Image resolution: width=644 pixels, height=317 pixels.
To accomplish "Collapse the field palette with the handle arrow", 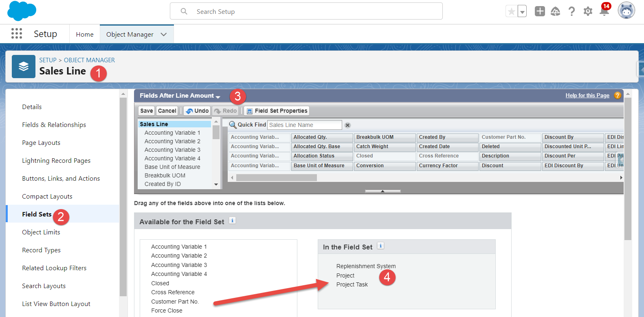I will coord(382,191).
